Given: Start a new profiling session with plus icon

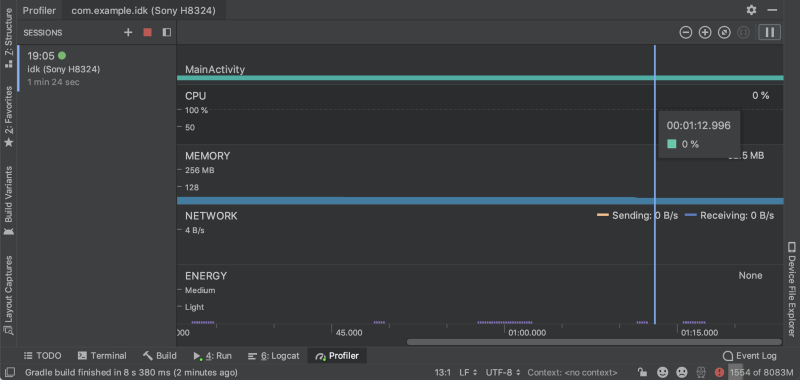Looking at the screenshot, I should (x=128, y=33).
